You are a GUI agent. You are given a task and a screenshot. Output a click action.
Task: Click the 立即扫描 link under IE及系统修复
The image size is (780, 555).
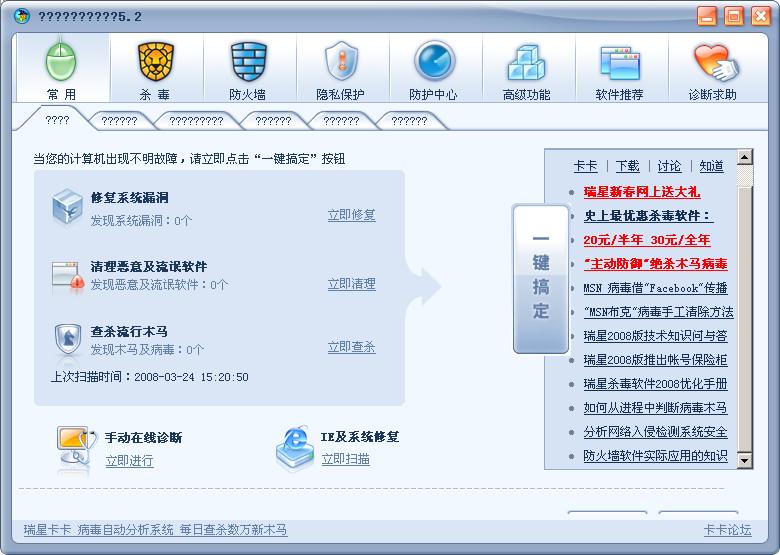point(346,459)
